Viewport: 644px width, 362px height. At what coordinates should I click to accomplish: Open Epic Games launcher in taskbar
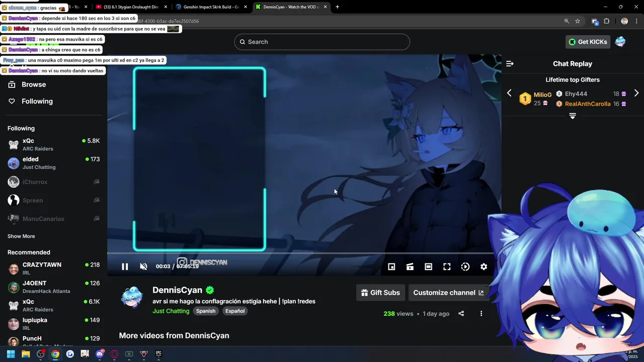pos(158,354)
